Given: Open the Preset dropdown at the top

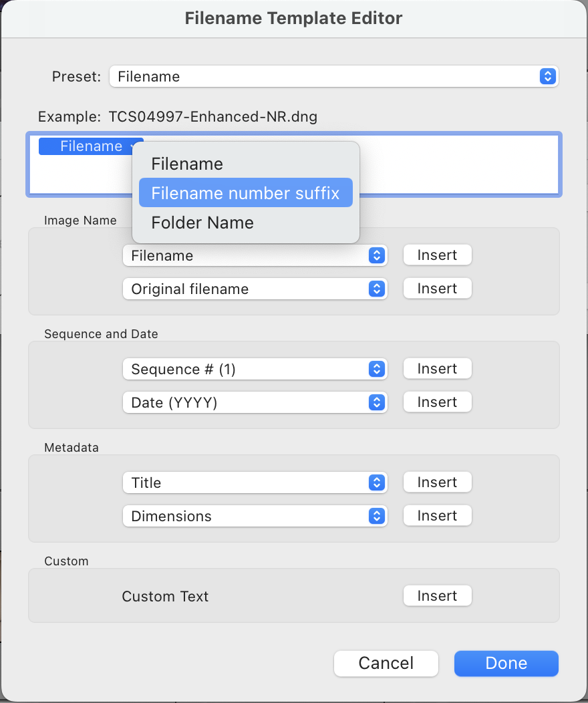Looking at the screenshot, I should [x=333, y=76].
